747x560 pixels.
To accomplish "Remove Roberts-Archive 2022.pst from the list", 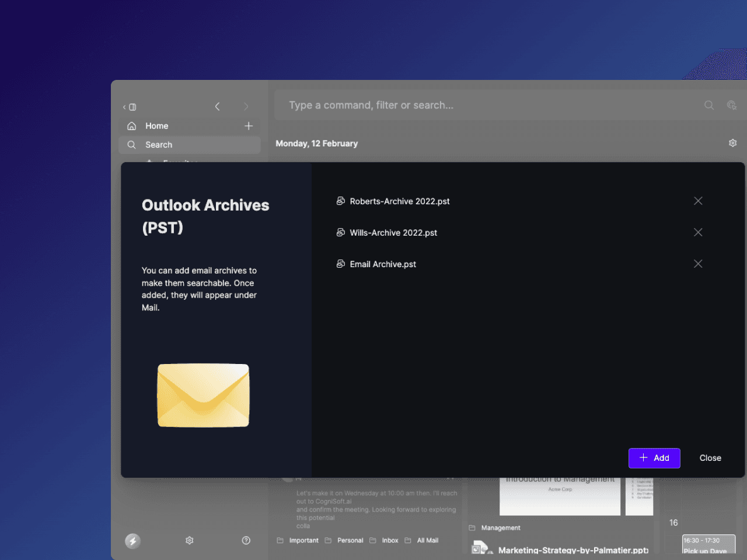I will [x=698, y=201].
